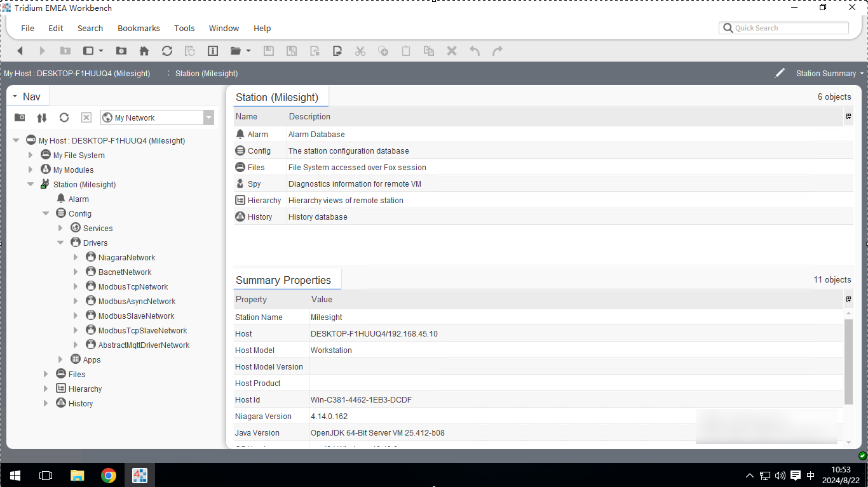Click the new folder icon in Nav panel

tap(20, 117)
